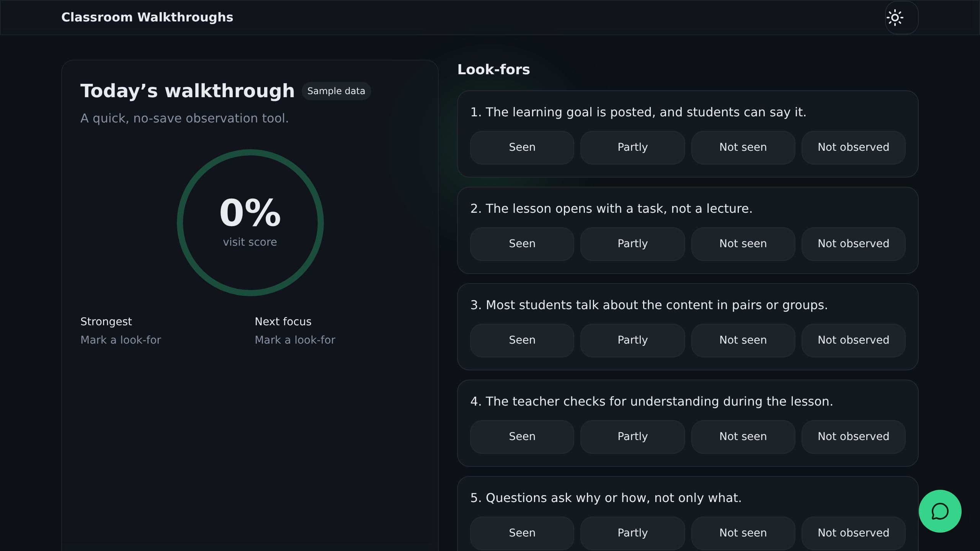Mark look-for 1 learning goal as Seen

(522, 147)
